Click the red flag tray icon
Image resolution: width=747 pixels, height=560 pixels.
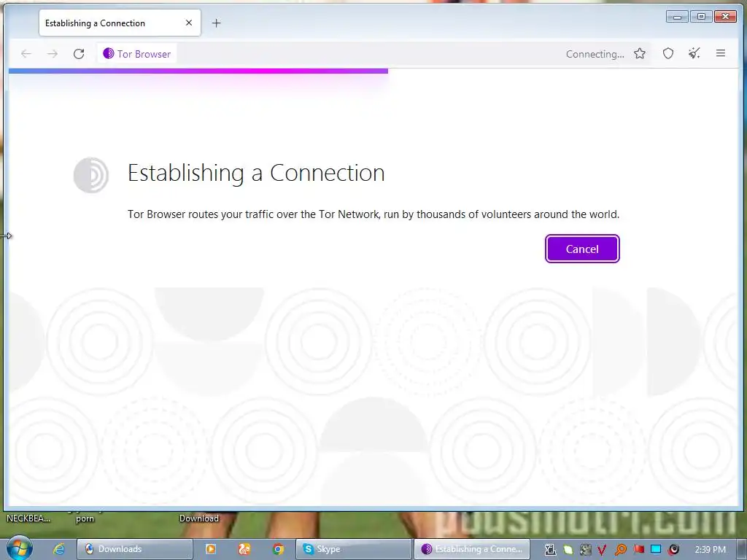638,550
